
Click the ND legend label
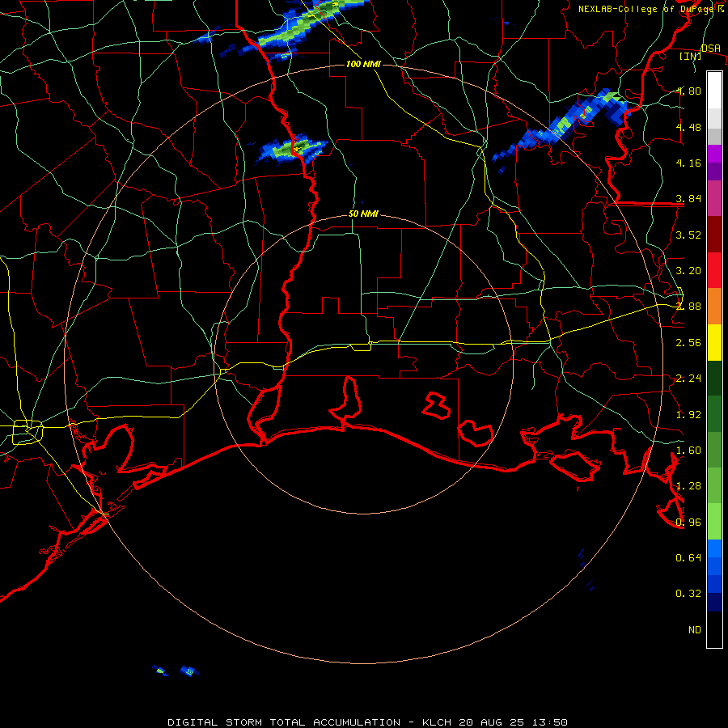coord(695,630)
